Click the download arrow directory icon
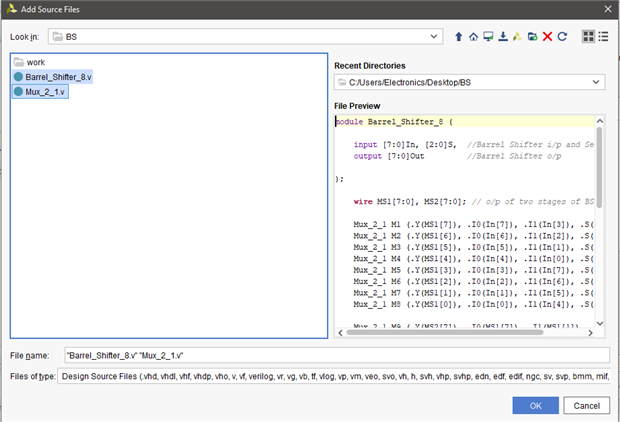 [502, 36]
